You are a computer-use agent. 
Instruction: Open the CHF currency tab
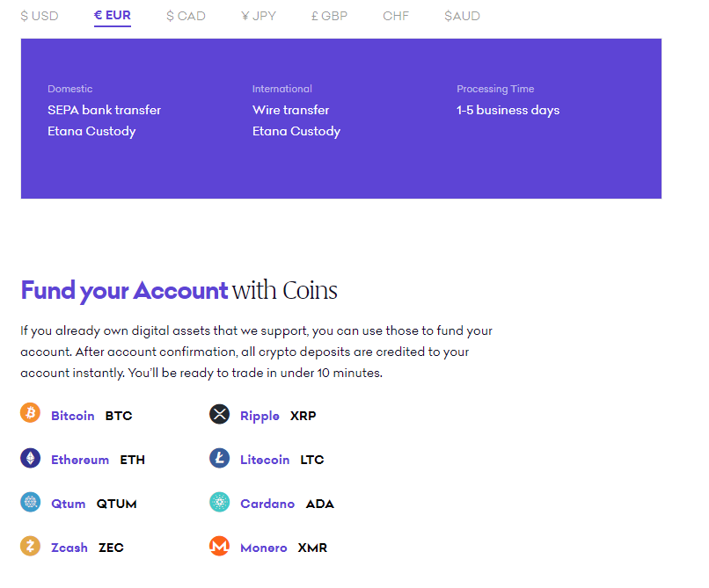[396, 16]
